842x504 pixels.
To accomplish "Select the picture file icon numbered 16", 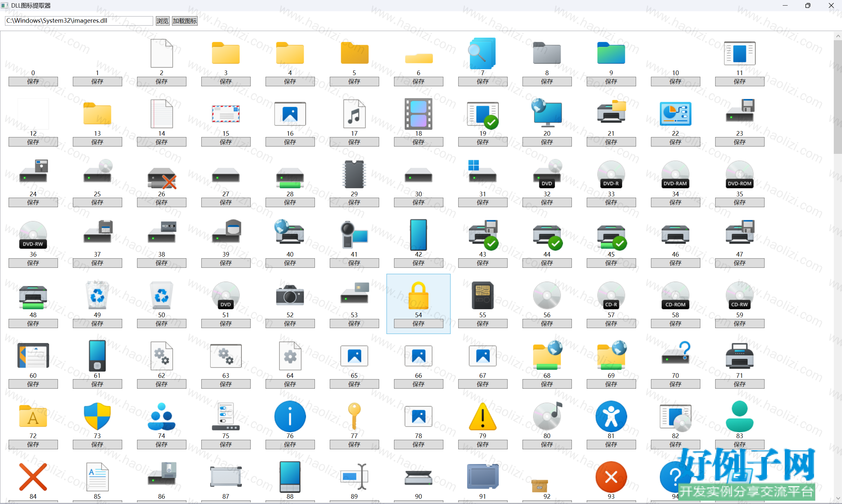I will 290,114.
